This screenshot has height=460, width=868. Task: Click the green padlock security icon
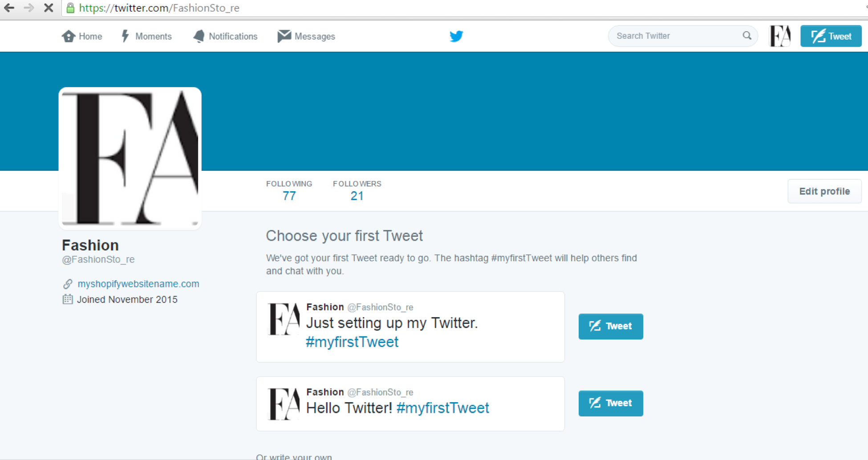(x=70, y=8)
